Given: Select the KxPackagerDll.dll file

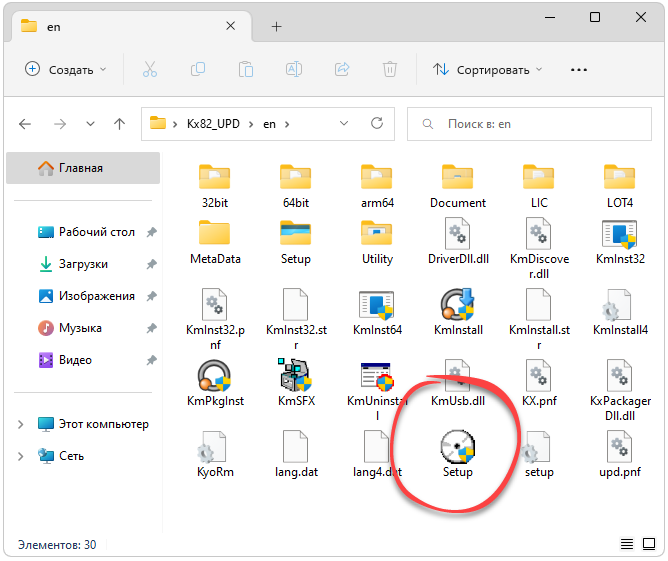Looking at the screenshot, I should pyautogui.click(x=620, y=391).
